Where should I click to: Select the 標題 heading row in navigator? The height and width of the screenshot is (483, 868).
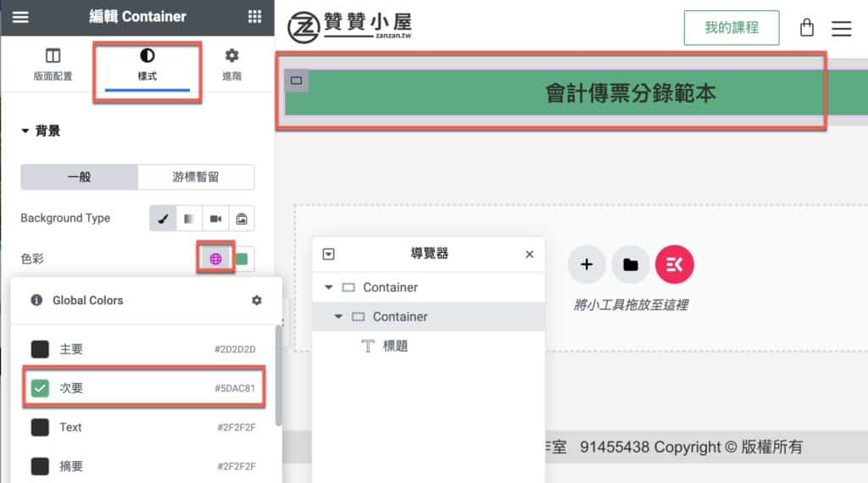(x=428, y=346)
